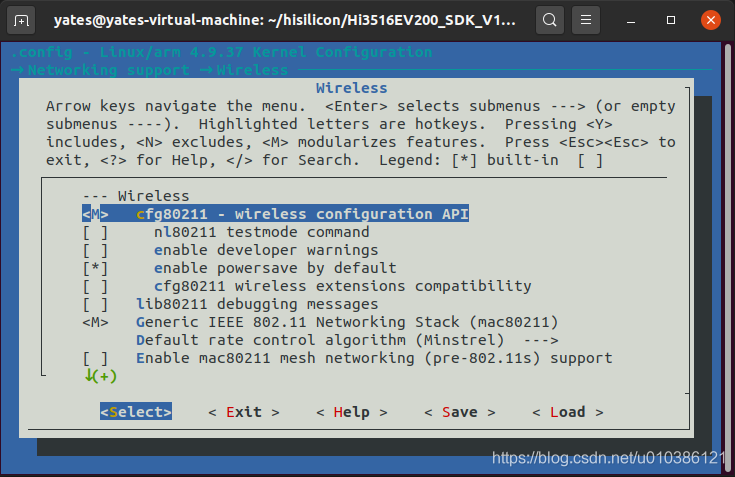Click the Save button

(x=460, y=412)
